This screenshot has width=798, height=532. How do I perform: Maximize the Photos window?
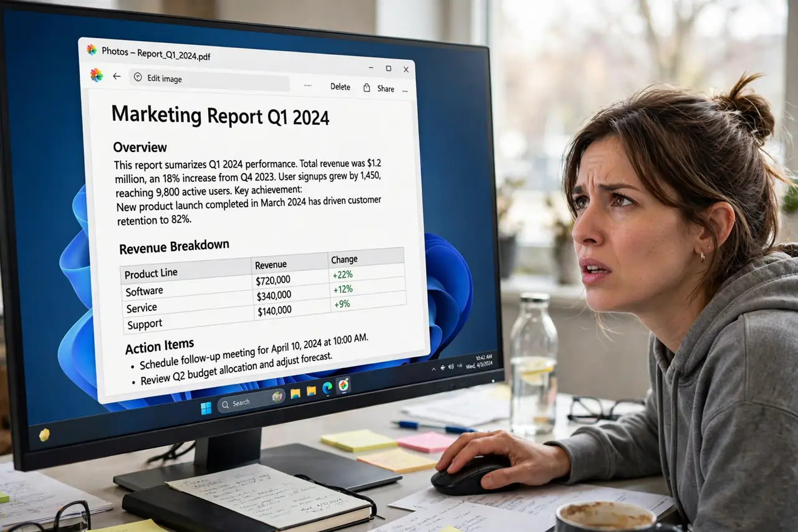coord(388,69)
